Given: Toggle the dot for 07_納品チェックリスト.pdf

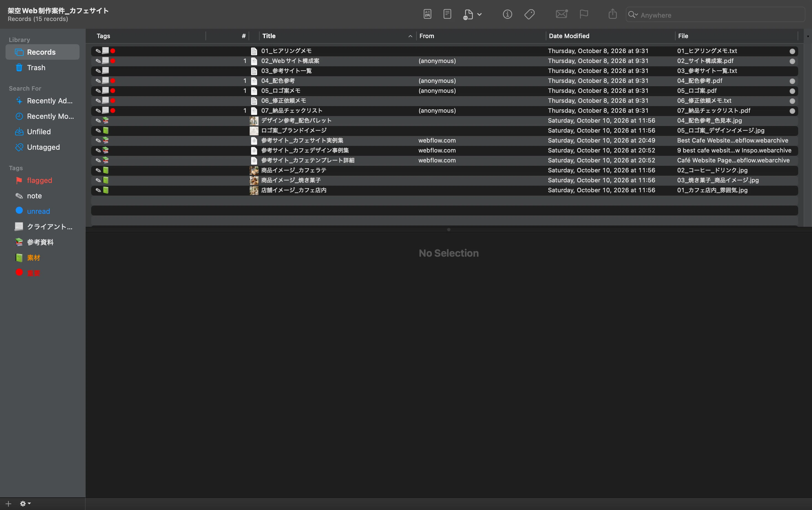Looking at the screenshot, I should point(792,111).
